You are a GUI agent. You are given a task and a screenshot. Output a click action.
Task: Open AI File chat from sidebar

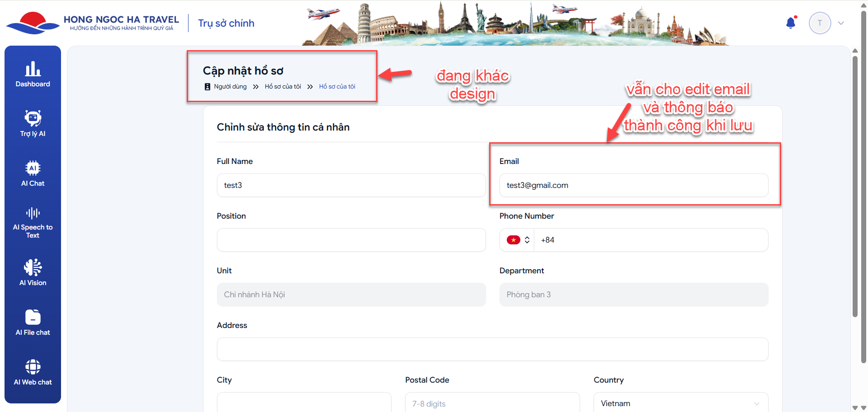(x=33, y=322)
